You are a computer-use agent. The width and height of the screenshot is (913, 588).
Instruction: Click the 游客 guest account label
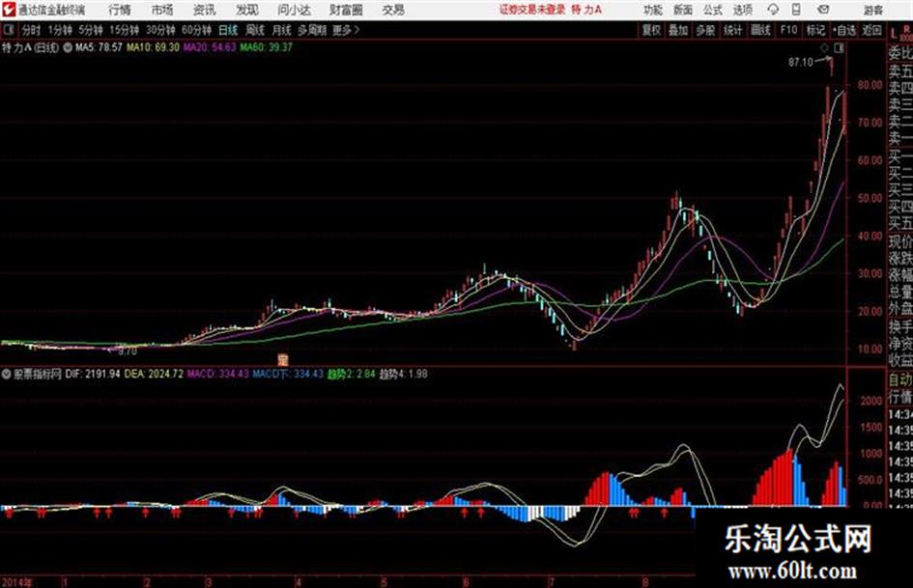pos(873,10)
